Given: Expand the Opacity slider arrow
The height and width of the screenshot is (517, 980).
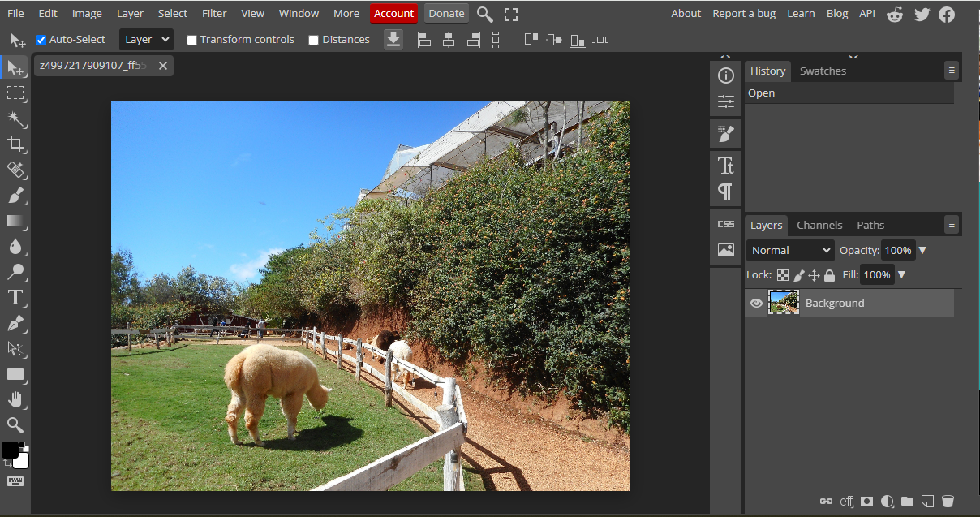Looking at the screenshot, I should (922, 250).
